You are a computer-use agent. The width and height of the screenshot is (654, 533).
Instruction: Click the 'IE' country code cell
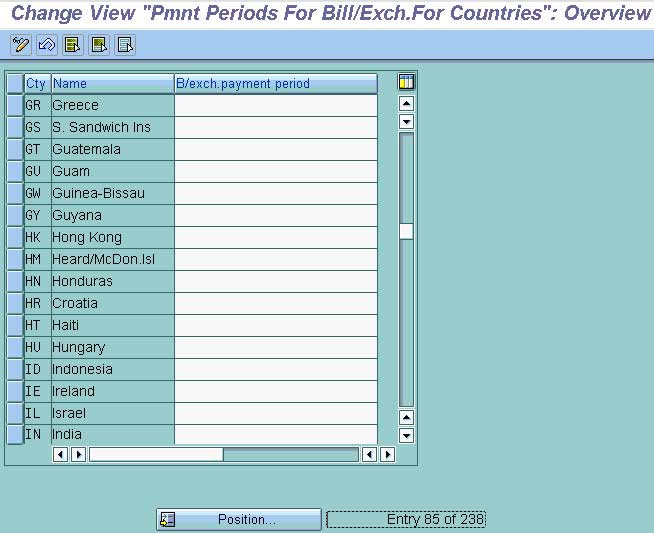[38, 391]
